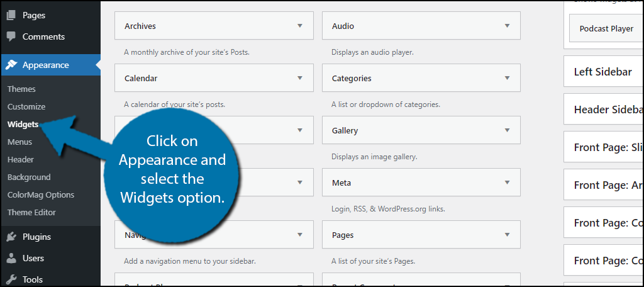The width and height of the screenshot is (644, 287).
Task: Click 'A list of your site's Pages.'
Action: pos(374,261)
